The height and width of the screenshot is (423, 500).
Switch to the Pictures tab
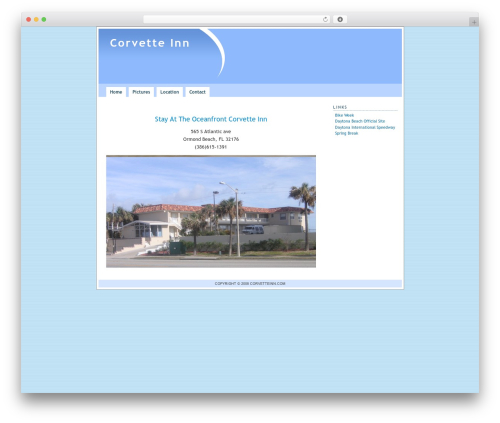point(141,92)
